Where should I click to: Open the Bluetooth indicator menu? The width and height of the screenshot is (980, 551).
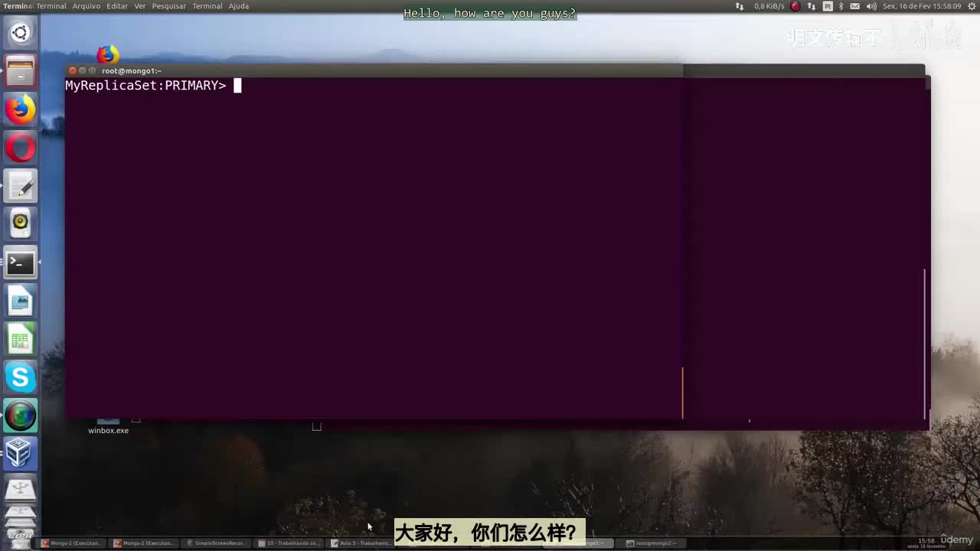click(x=841, y=6)
